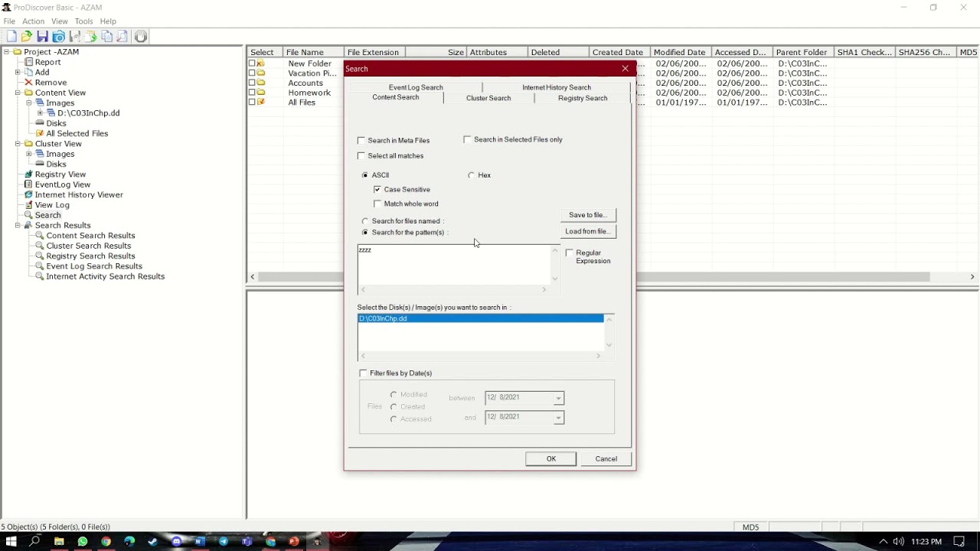980x551 pixels.
Task: Expand Images under Cluster View
Action: [x=29, y=154]
